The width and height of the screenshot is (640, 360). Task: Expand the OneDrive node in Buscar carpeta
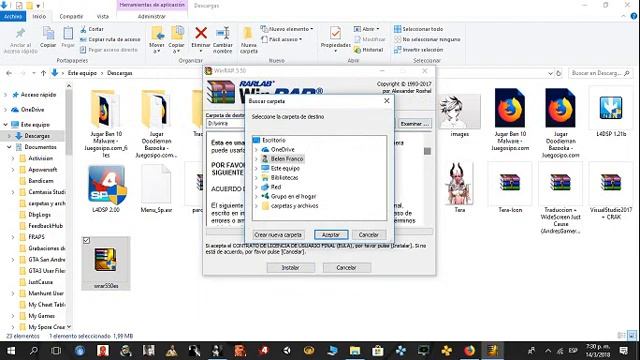(256, 150)
